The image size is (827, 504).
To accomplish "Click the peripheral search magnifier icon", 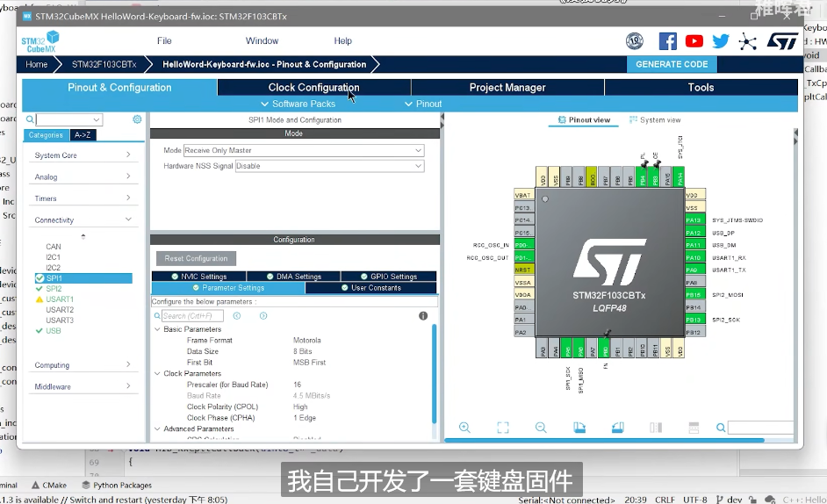I will pos(30,119).
